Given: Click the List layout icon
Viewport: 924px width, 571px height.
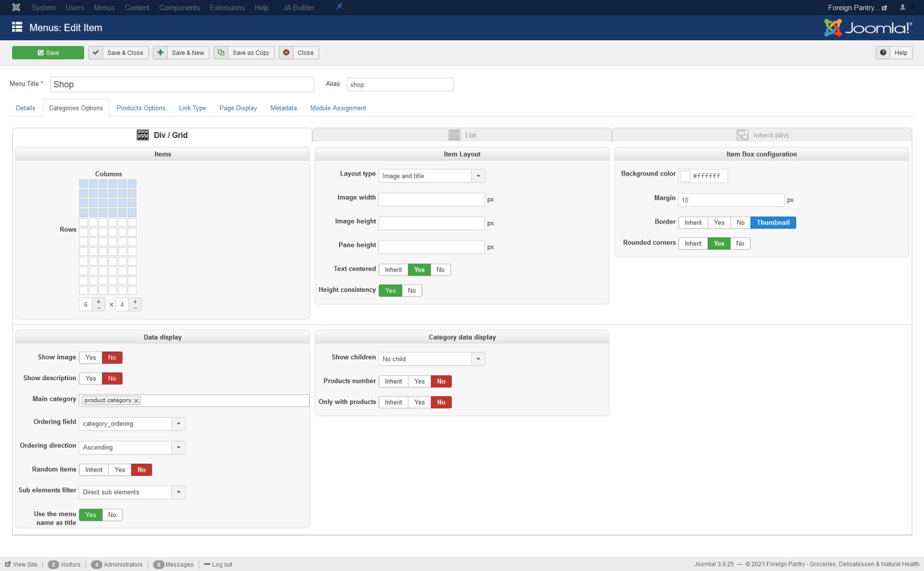Looking at the screenshot, I should tap(454, 135).
